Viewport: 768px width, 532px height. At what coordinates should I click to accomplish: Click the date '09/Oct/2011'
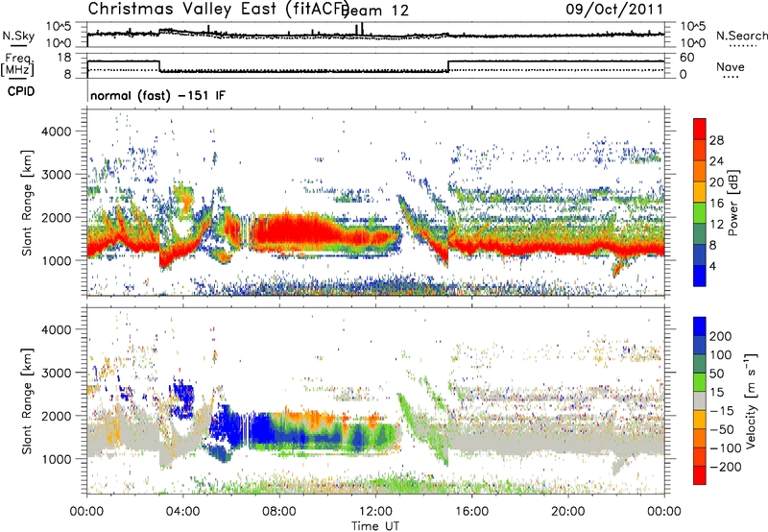614,10
